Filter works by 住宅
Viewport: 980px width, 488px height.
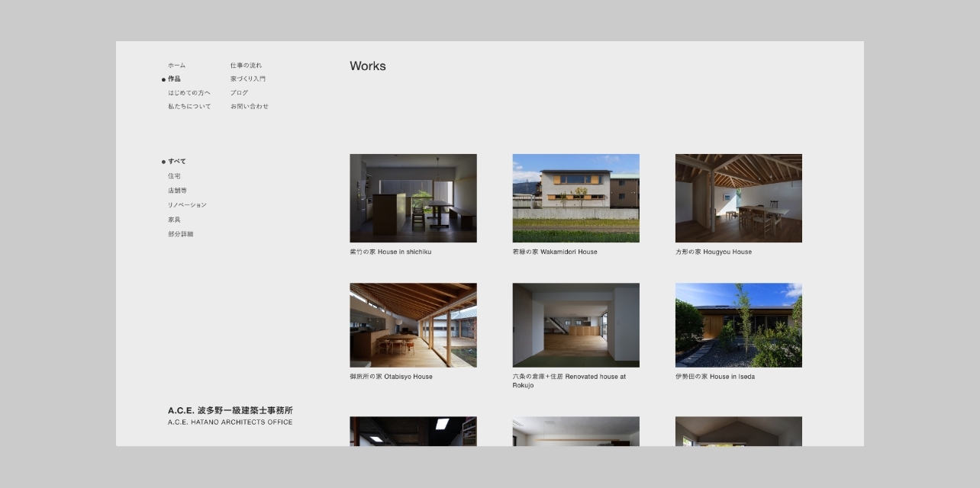click(175, 176)
